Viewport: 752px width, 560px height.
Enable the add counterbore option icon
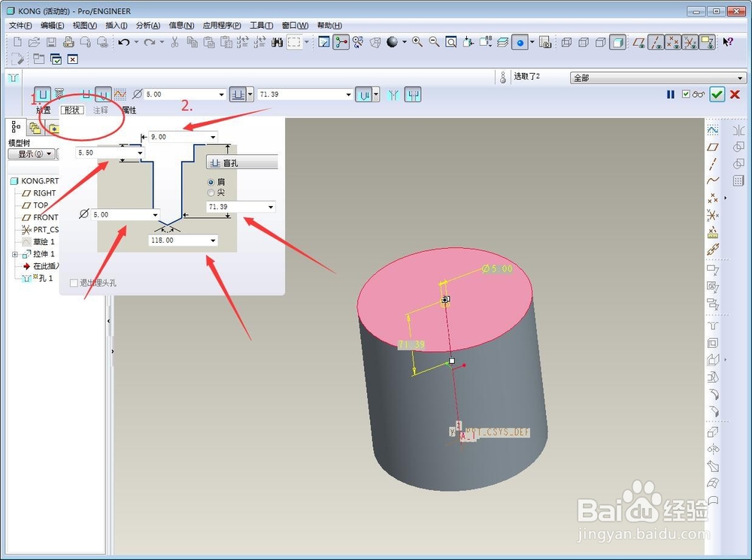click(x=413, y=95)
